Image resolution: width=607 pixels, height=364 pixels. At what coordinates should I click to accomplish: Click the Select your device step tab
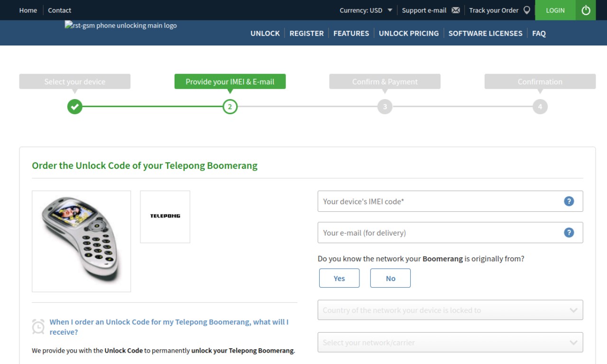point(75,82)
